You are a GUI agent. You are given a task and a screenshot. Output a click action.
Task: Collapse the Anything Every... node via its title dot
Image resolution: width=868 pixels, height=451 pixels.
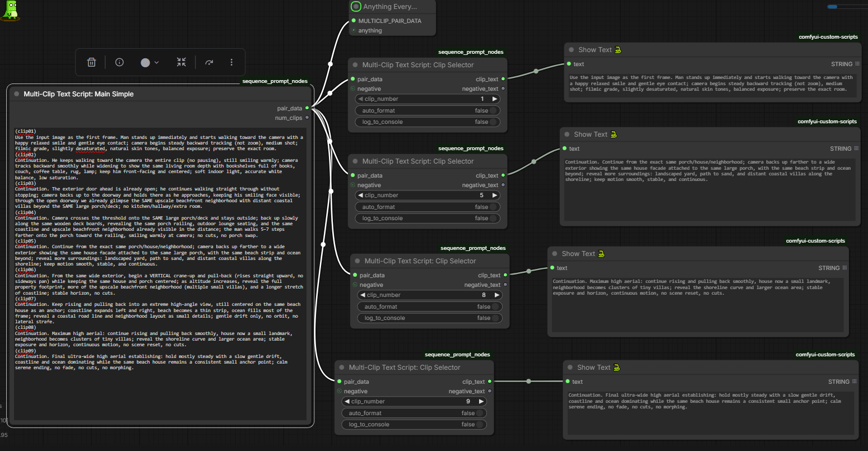356,7
